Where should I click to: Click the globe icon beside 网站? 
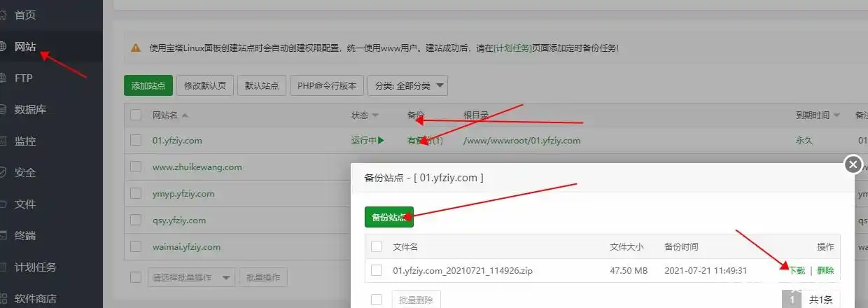pos(3,47)
